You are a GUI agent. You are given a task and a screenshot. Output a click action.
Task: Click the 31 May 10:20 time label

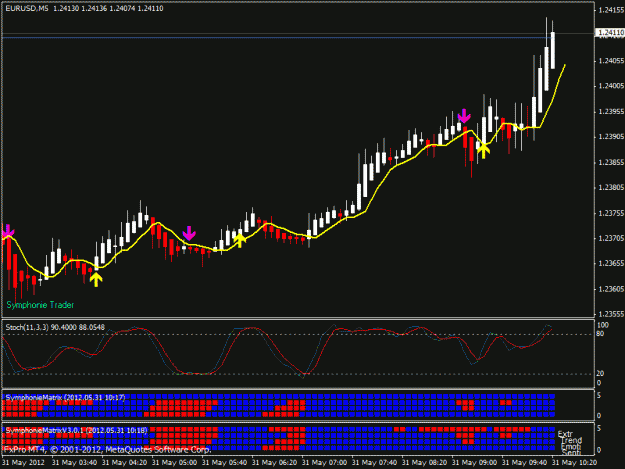[x=574, y=463]
